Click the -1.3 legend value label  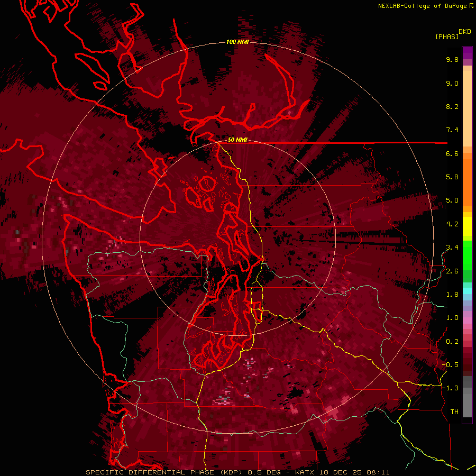(450, 388)
